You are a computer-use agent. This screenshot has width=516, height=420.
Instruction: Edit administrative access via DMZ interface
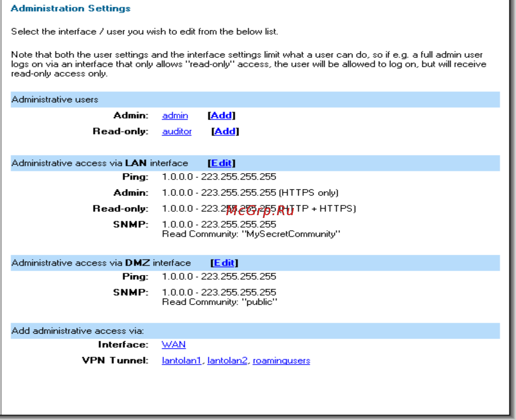tap(224, 263)
